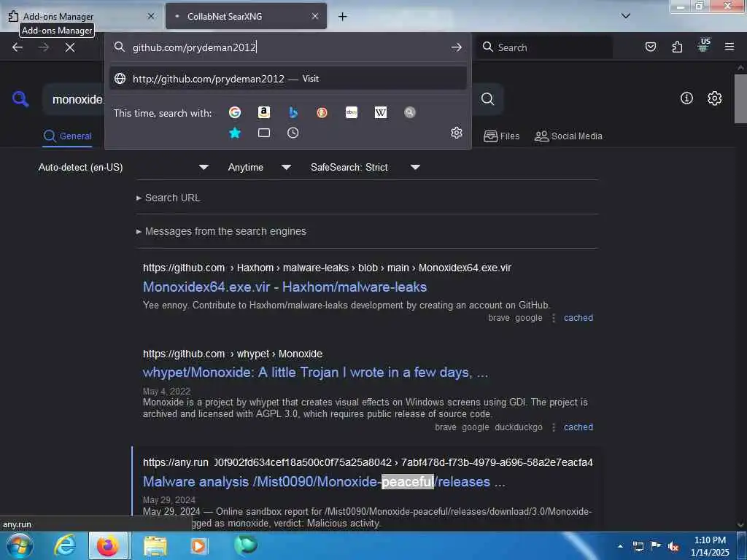This screenshot has height=560, width=747.
Task: Close the CollabNet SearXNG tab
Action: pyautogui.click(x=315, y=16)
